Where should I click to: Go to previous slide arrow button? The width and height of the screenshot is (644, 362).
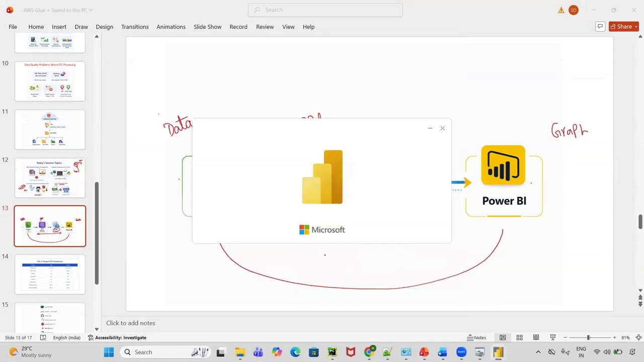[x=640, y=298]
